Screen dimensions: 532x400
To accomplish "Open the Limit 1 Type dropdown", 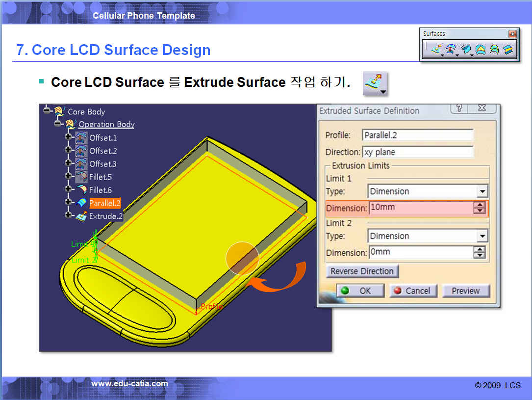I will coord(482,191).
